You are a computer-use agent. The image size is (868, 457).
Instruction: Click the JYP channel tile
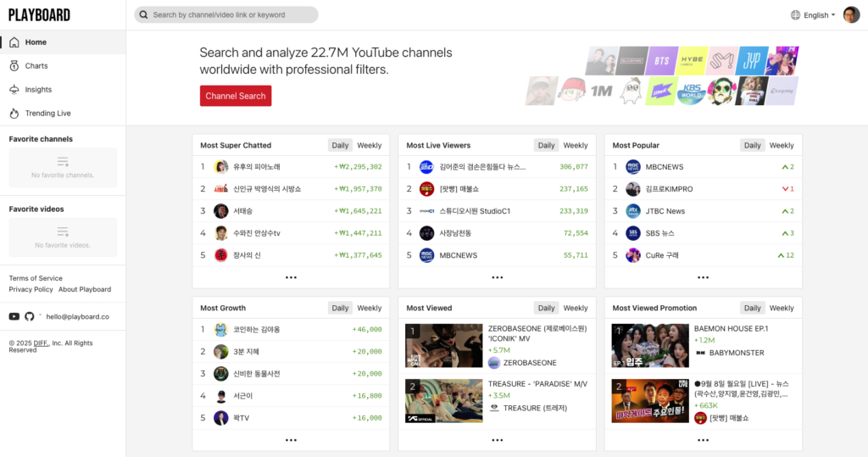click(x=752, y=61)
